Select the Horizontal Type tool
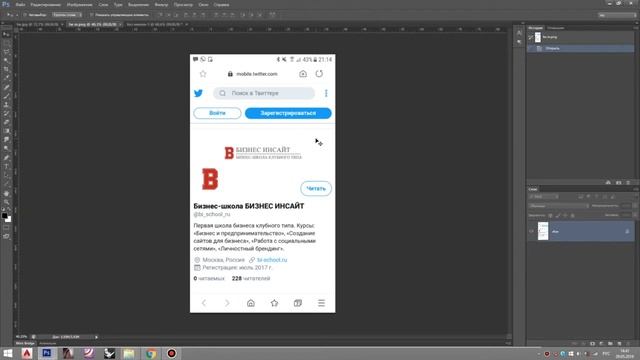 (6, 167)
